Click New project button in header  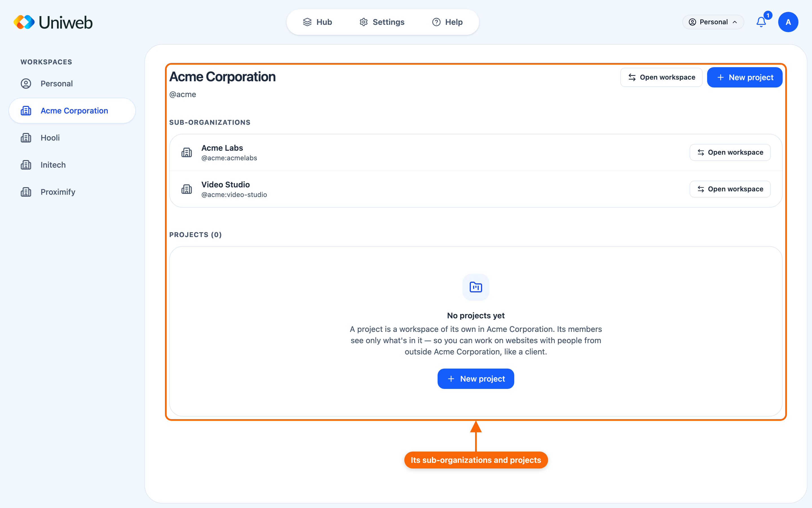coord(745,77)
